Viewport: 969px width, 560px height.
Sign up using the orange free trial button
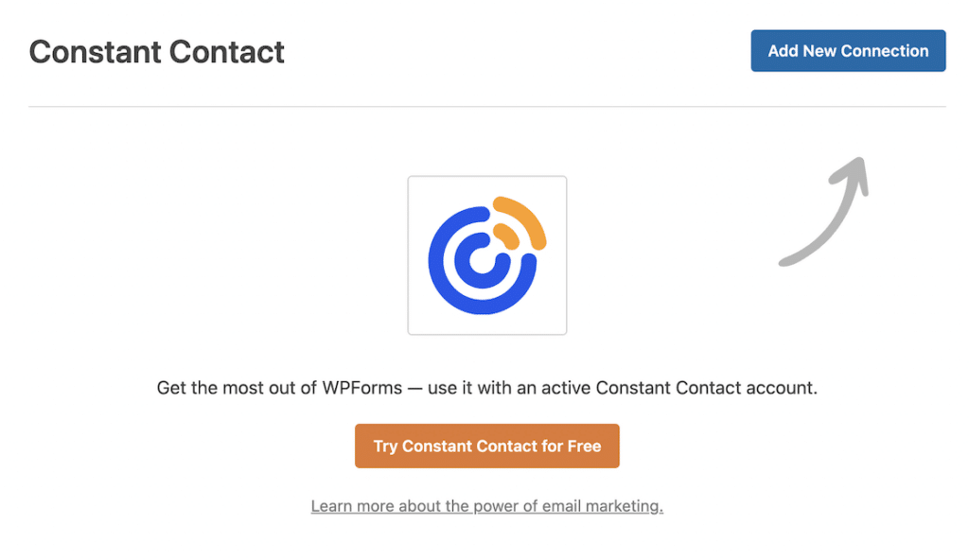click(486, 446)
